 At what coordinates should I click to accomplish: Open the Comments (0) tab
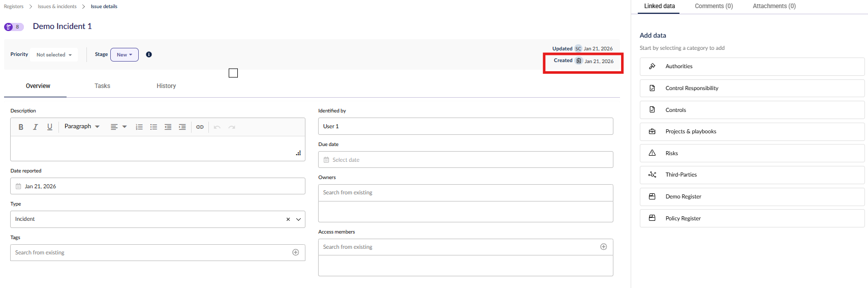click(714, 6)
